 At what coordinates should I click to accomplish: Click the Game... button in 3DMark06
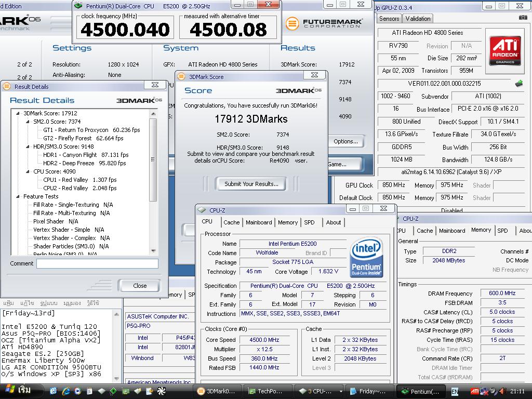pyautogui.click(x=345, y=164)
